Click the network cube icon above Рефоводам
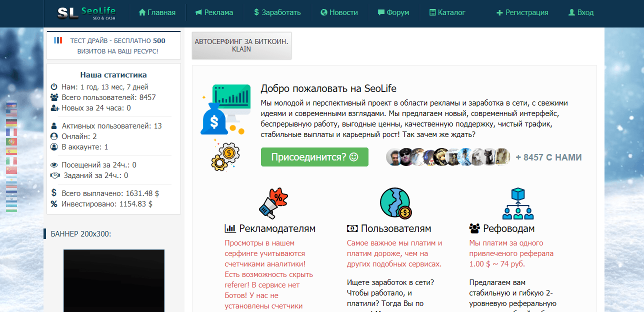This screenshot has width=644, height=312. click(518, 202)
